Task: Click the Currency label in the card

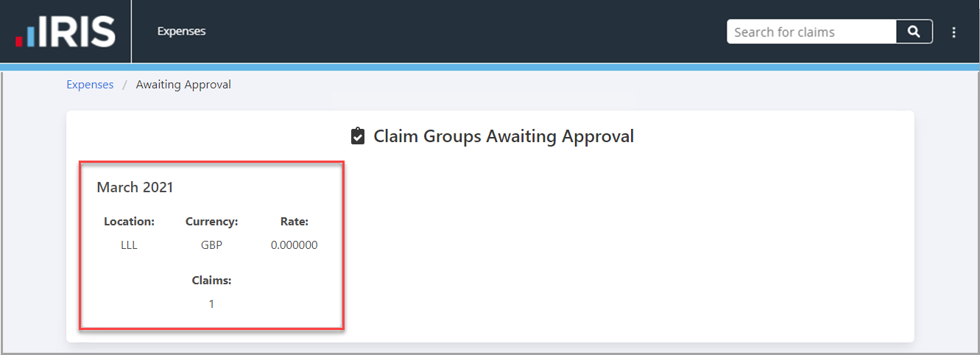Action: coord(211,221)
